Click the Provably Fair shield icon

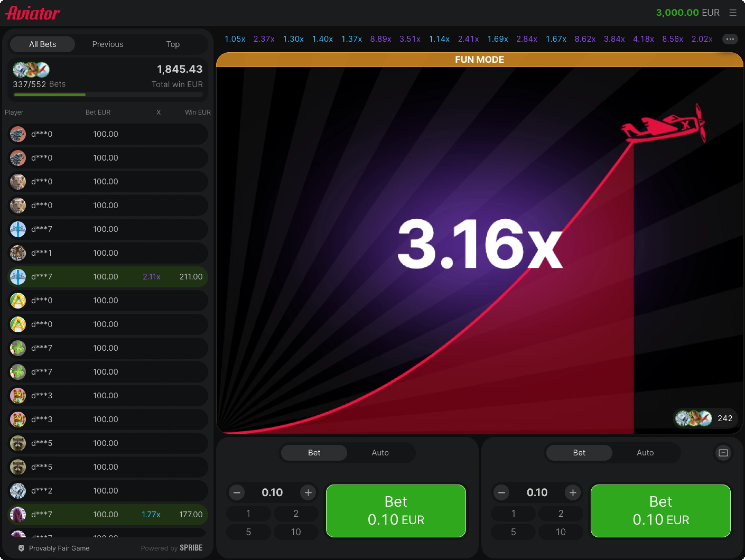pyautogui.click(x=21, y=548)
